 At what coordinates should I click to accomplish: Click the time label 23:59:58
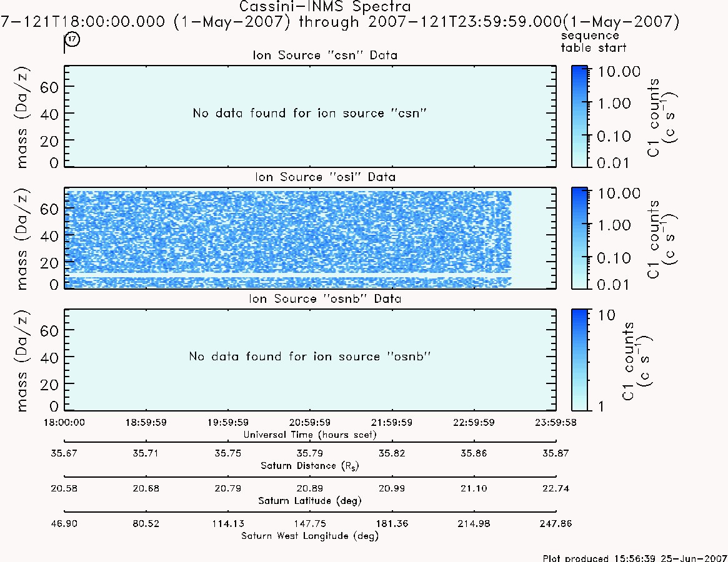pyautogui.click(x=556, y=422)
